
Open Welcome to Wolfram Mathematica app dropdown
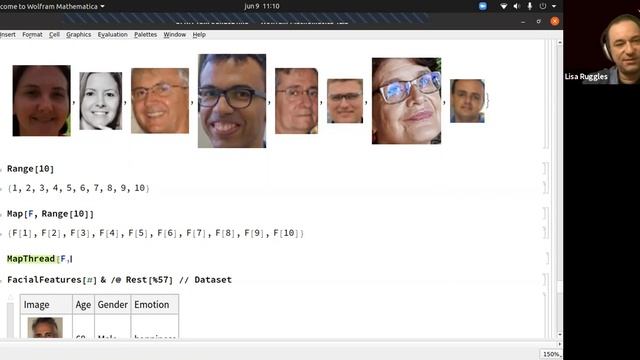point(52,6)
